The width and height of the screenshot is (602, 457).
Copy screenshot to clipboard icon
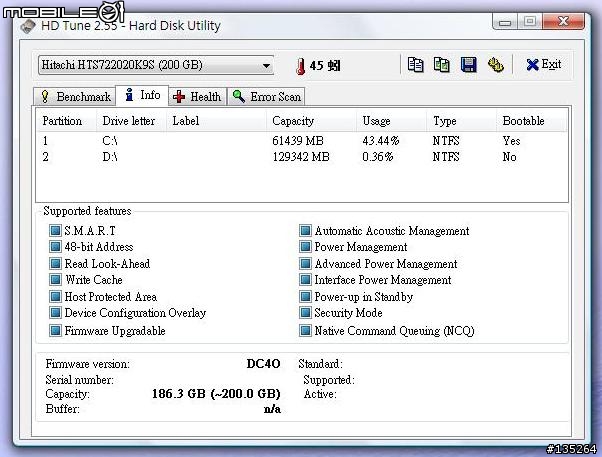(x=442, y=65)
